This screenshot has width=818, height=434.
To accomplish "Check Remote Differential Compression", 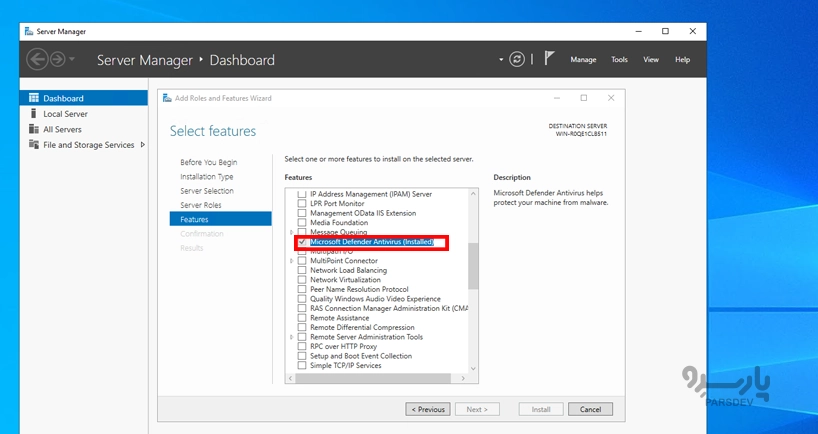I will (x=302, y=328).
